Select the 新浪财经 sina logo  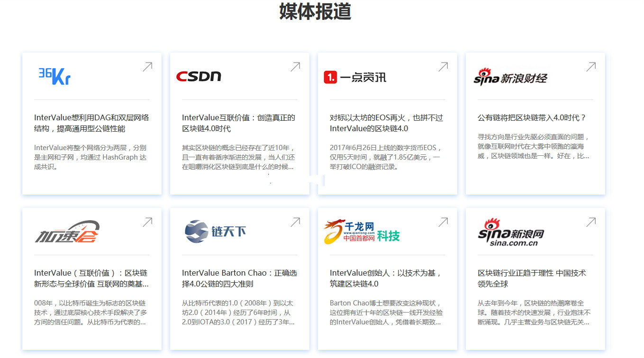click(x=510, y=77)
